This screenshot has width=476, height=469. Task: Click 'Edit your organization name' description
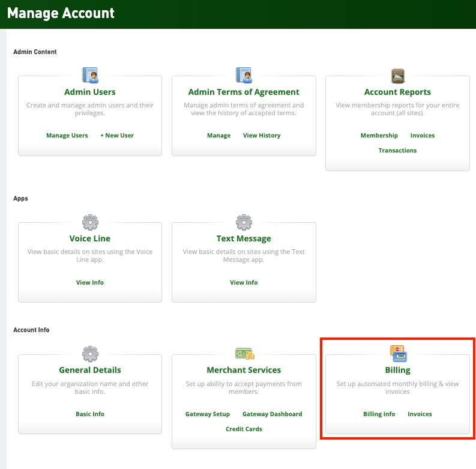(90, 388)
